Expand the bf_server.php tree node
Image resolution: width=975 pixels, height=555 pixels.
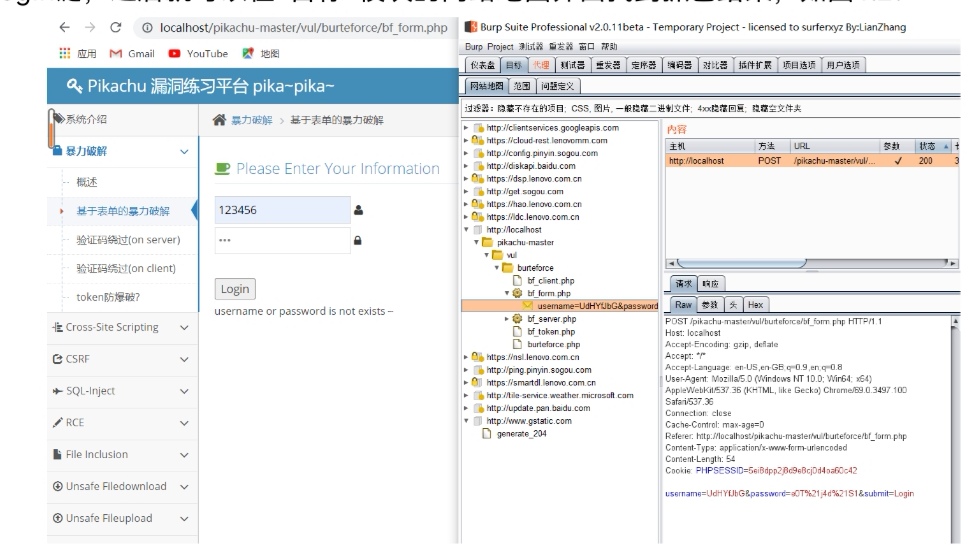tap(507, 319)
